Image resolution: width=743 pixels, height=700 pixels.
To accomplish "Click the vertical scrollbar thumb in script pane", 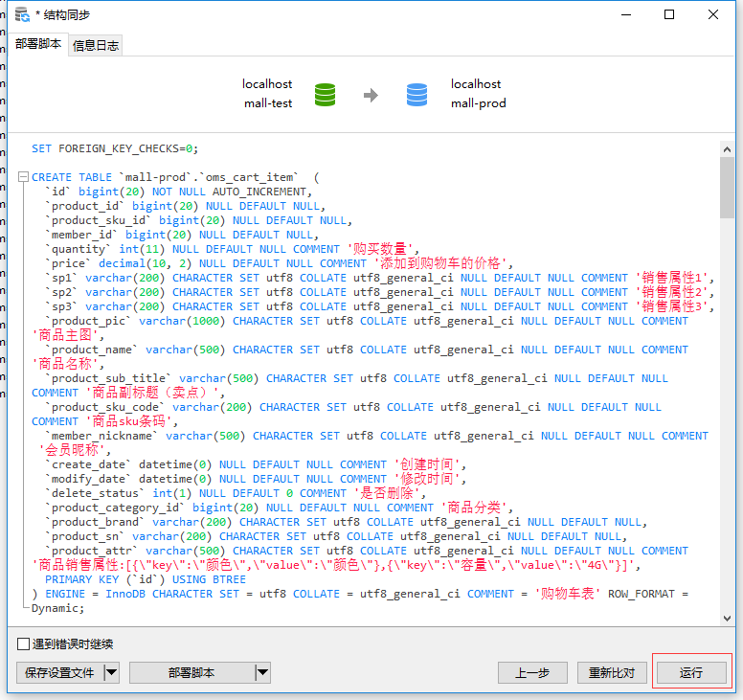I will pyautogui.click(x=727, y=188).
